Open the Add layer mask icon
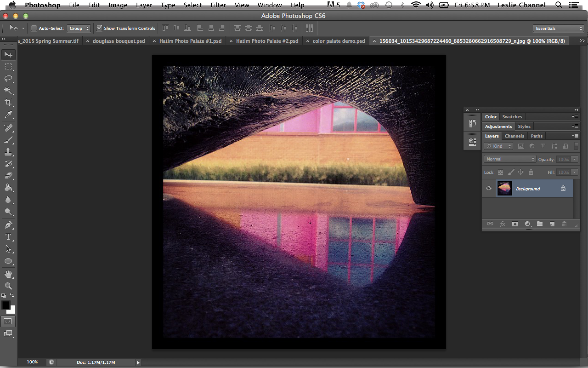Image resolution: width=588 pixels, height=368 pixels. (515, 224)
